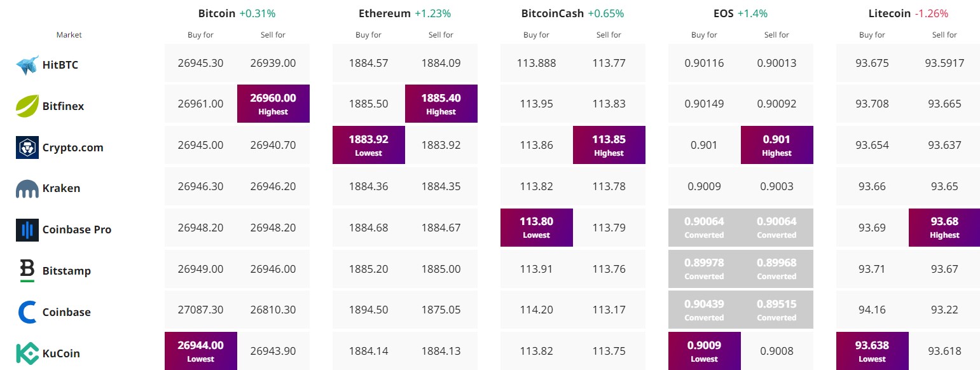Screen dimensions: 980x370
Task: Click the Coinbase blue C icon
Action: pyautogui.click(x=27, y=312)
